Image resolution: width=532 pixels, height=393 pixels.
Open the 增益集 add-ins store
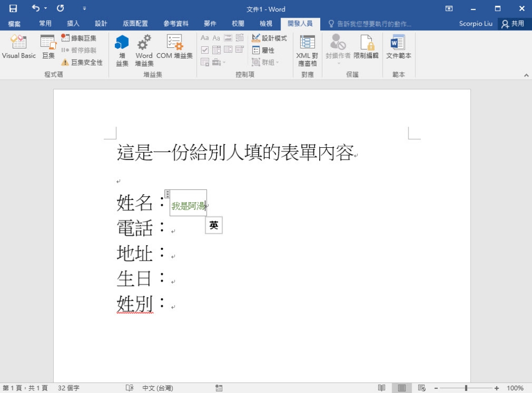122,51
